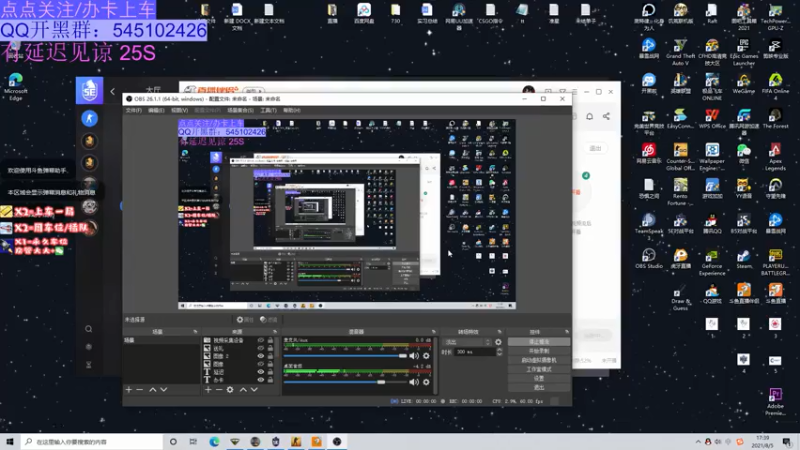Mute the 麦克风/Aux audio channel
This screenshot has width=800, height=450.
[x=414, y=356]
